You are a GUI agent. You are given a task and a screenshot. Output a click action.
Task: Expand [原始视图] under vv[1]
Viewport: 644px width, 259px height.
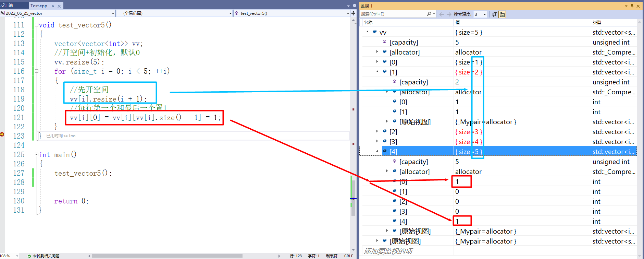387,121
